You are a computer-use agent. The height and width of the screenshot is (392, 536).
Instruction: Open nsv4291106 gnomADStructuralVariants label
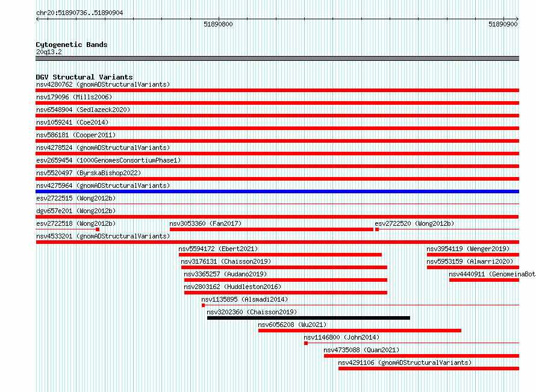pos(405,362)
